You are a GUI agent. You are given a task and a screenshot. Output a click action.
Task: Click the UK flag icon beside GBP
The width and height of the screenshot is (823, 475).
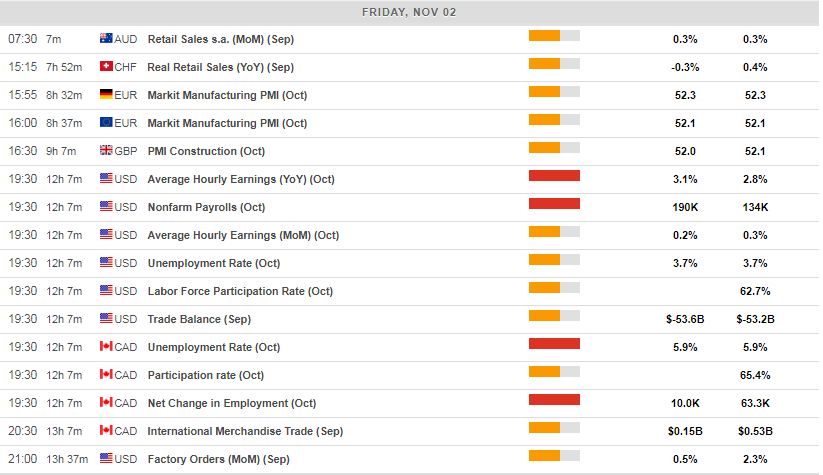(106, 151)
